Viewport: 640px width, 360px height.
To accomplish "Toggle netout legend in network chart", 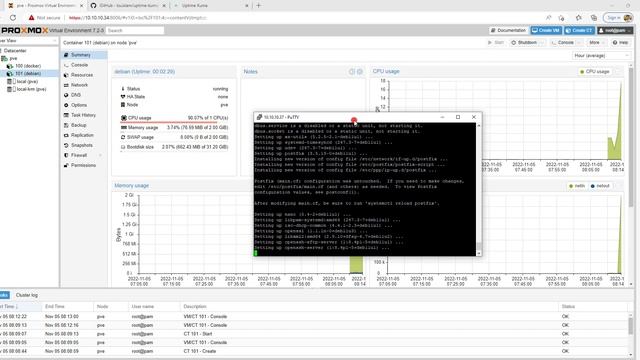I will 600,186.
